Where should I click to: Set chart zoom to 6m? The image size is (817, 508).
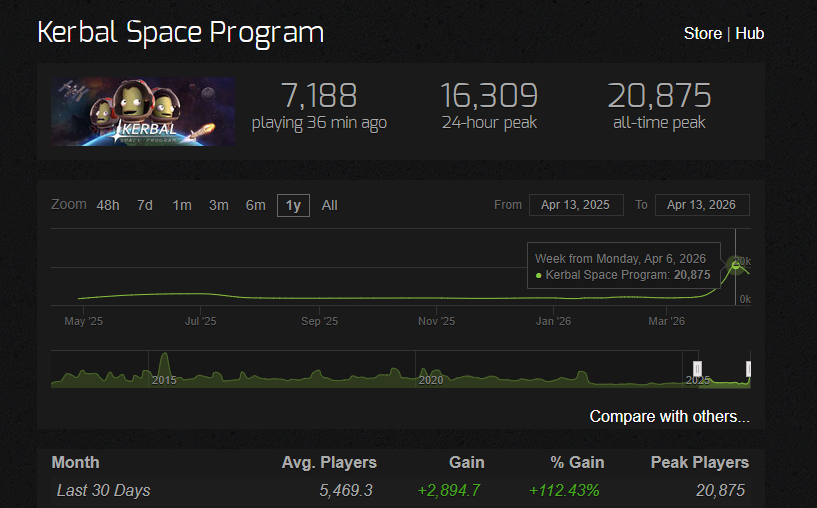tap(256, 205)
